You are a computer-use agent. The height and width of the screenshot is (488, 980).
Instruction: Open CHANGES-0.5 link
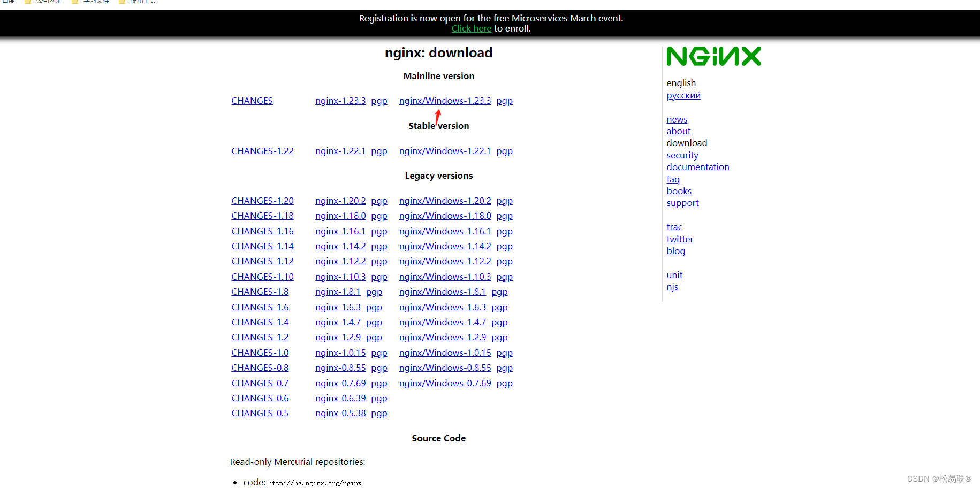point(260,413)
